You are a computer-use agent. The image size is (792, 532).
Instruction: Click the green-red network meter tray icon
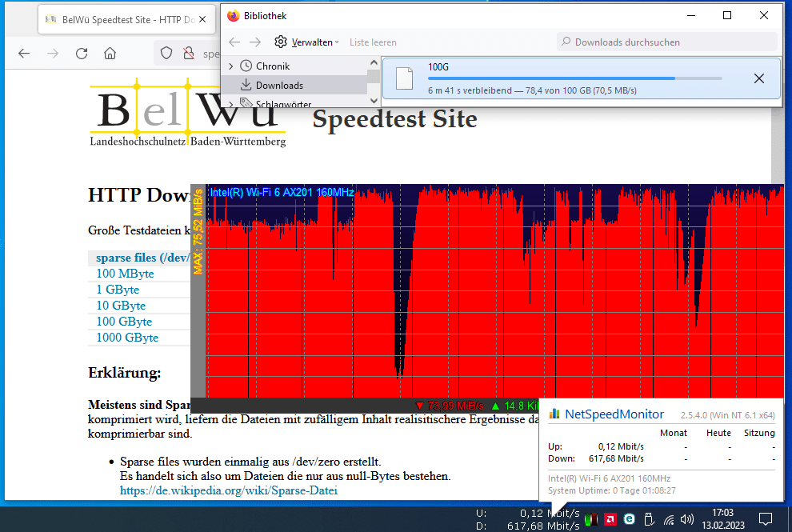(591, 519)
